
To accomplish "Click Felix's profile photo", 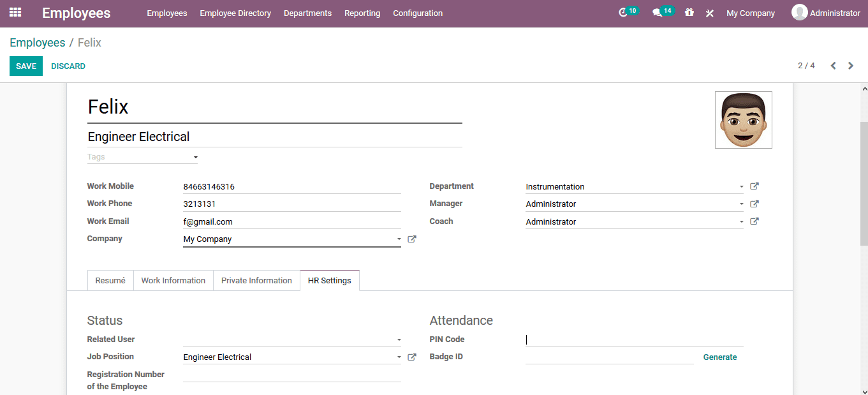I will [x=743, y=119].
